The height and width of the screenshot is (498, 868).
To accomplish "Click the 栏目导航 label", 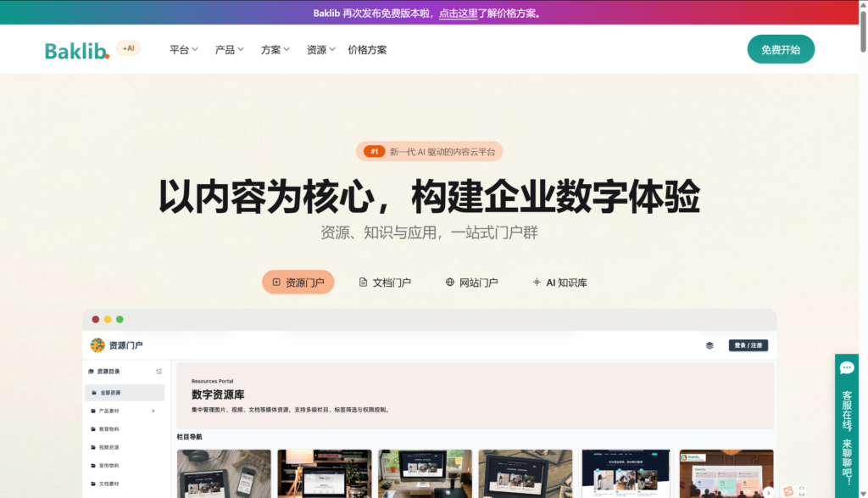I will (x=189, y=437).
